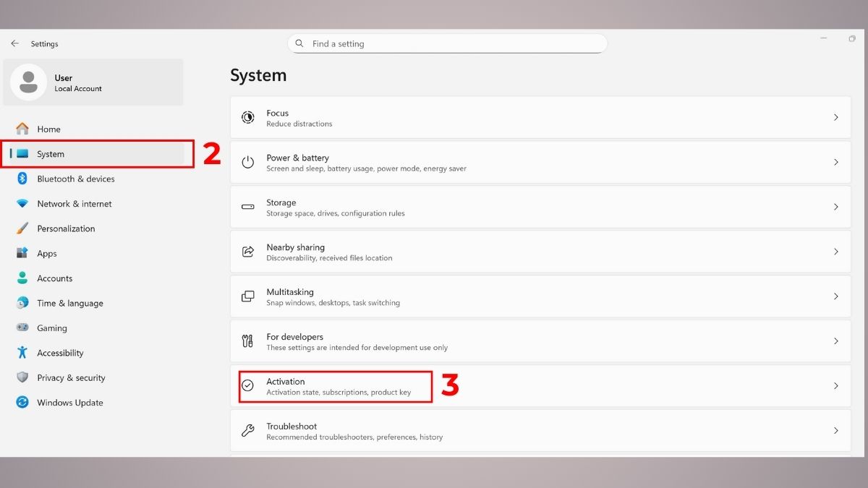Image resolution: width=868 pixels, height=488 pixels.
Task: Click the Local Account profile card
Action: pyautogui.click(x=93, y=82)
